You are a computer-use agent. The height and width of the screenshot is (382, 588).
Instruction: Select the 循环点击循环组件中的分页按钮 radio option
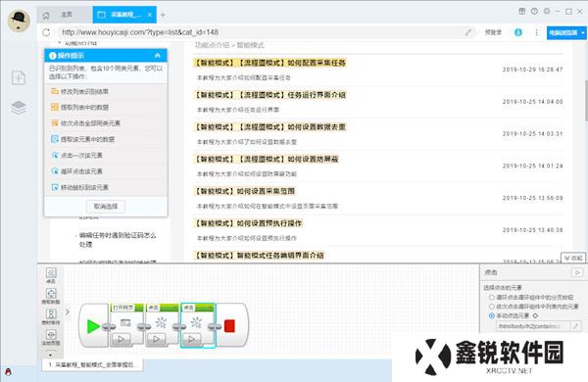[492, 298]
